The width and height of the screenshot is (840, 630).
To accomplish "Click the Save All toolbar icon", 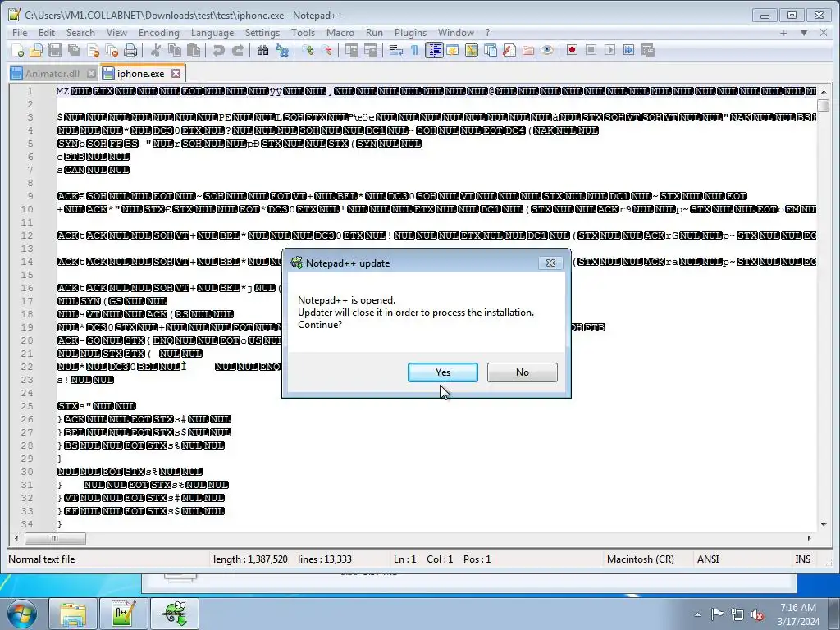I will click(x=74, y=50).
